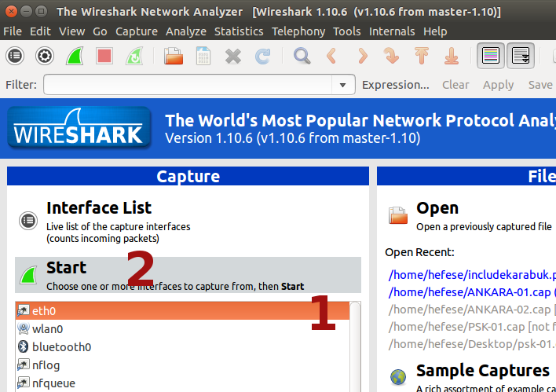Image resolution: width=556 pixels, height=392 pixels.
Task: Select the nflog interface row
Action: point(182,365)
